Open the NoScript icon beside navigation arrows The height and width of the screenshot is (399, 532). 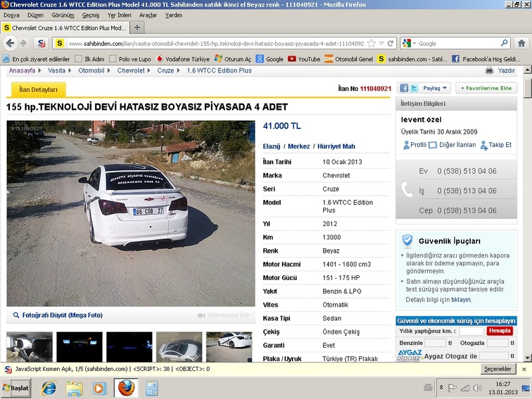pyautogui.click(x=41, y=43)
